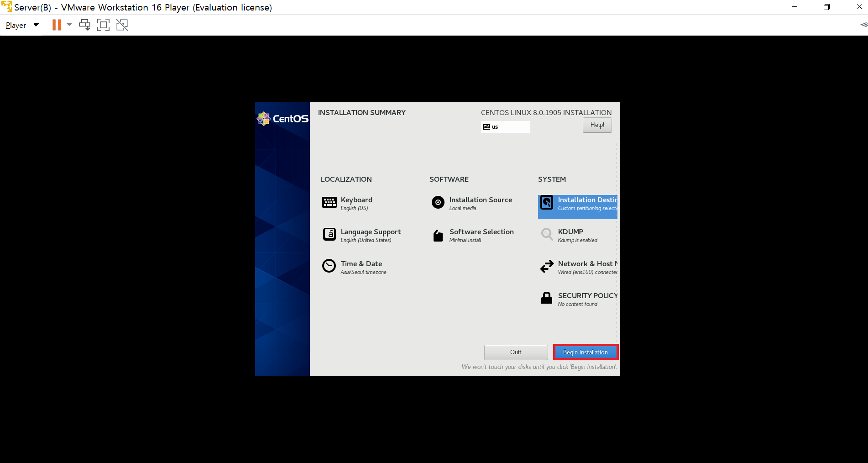
Task: Open SECURITY POLICY settings
Action: (587, 300)
